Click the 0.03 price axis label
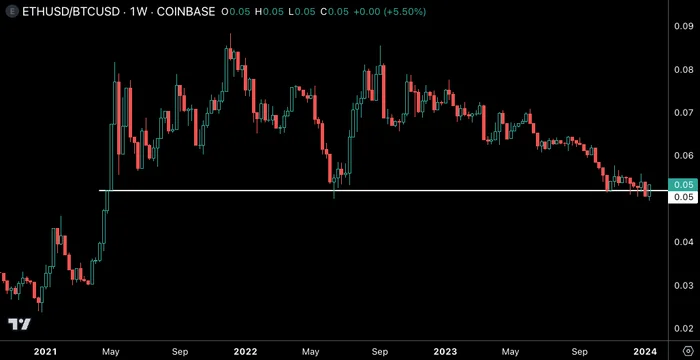This screenshot has width=700, height=360. 683,285
